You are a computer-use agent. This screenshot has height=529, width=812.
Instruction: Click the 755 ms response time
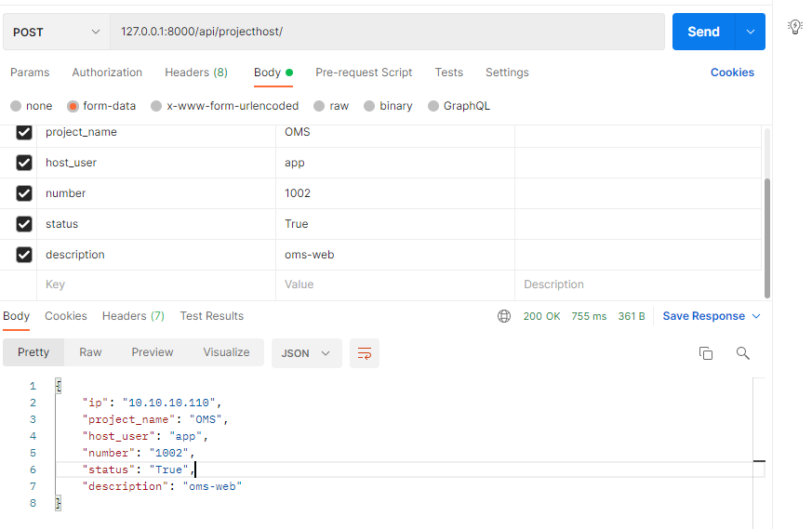[x=589, y=316]
